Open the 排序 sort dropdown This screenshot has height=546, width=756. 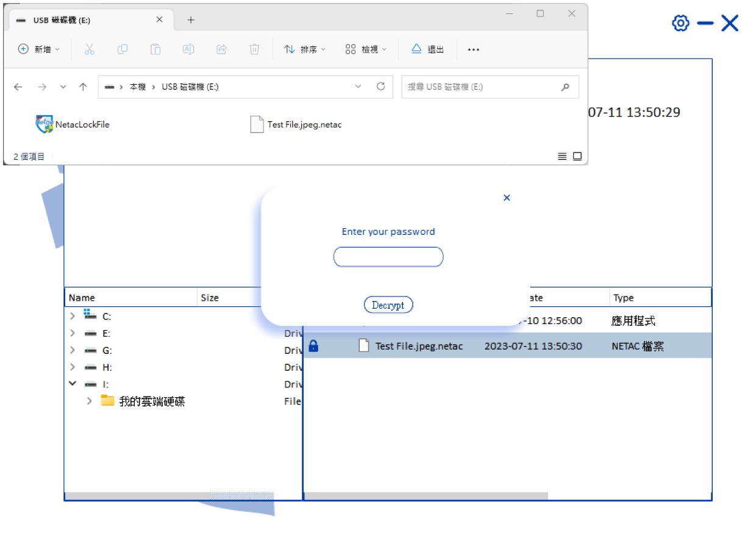coord(305,49)
